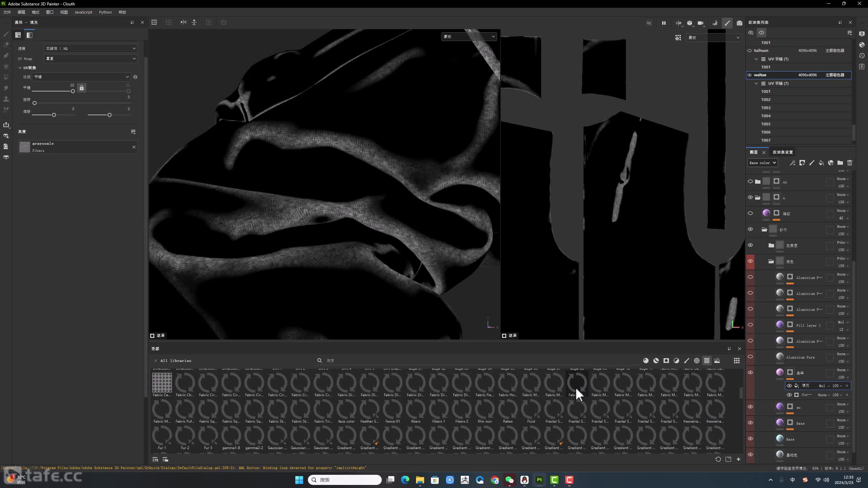868x488 pixels.
Task: Activate the painting mode brush icon
Action: [727, 23]
